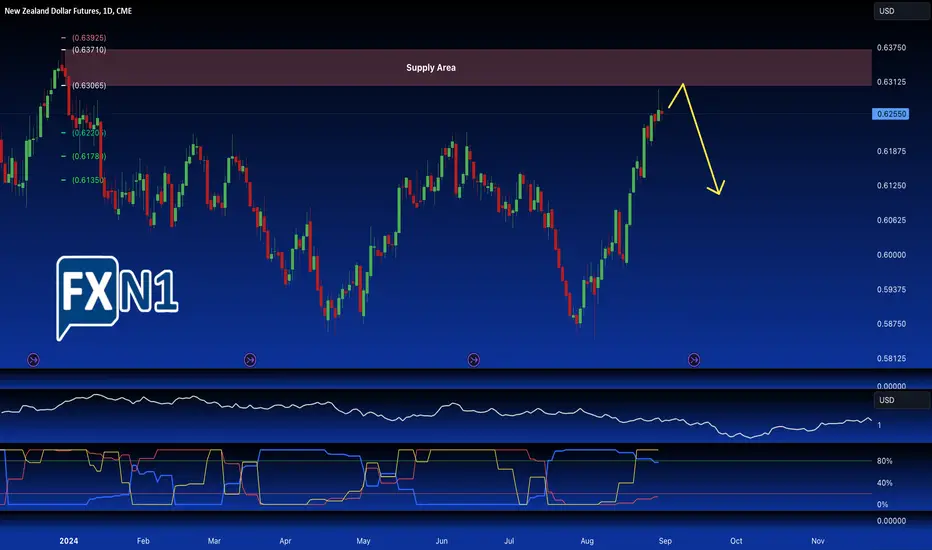Viewport: 932px width, 550px height.
Task: Click the 0.60625 price axis label
Action: point(892,220)
